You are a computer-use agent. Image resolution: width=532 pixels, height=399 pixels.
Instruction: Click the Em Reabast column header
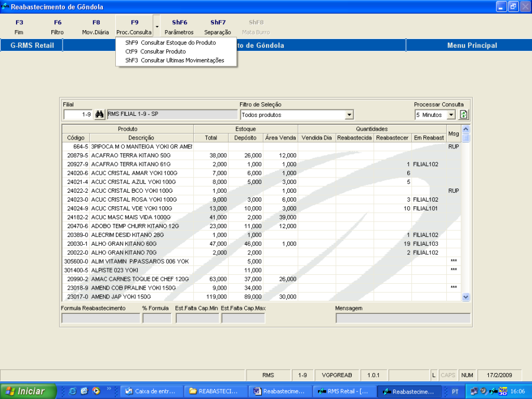(429, 138)
